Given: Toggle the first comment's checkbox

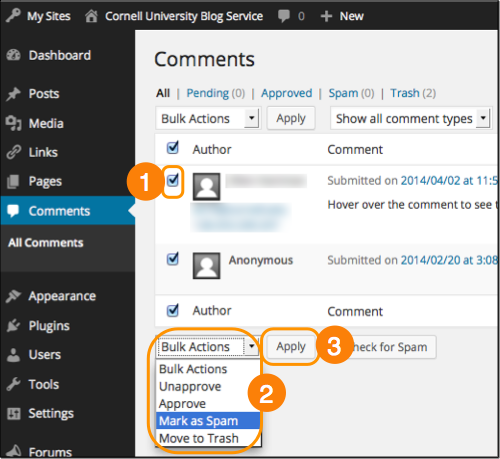Looking at the screenshot, I should click(x=173, y=180).
